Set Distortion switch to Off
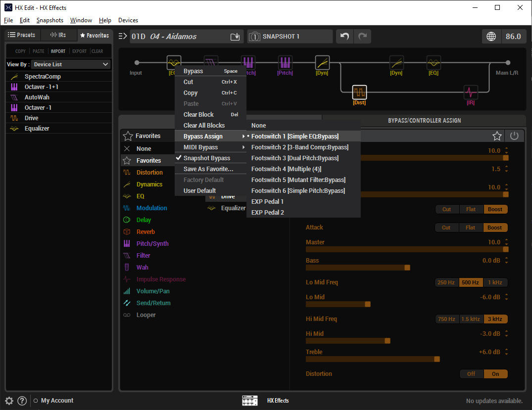Viewport: 532px width, 410px height. pyautogui.click(x=471, y=374)
